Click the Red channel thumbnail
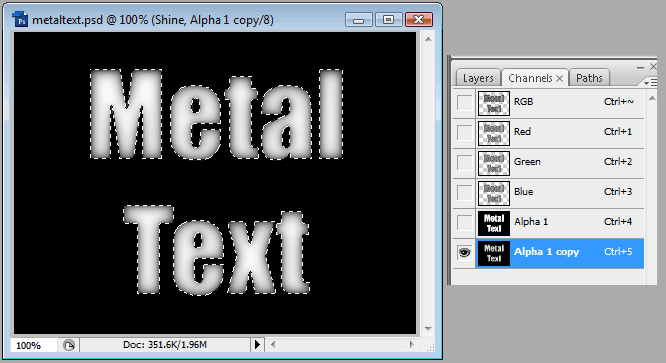Screen dimensions: 666x363 point(494,133)
